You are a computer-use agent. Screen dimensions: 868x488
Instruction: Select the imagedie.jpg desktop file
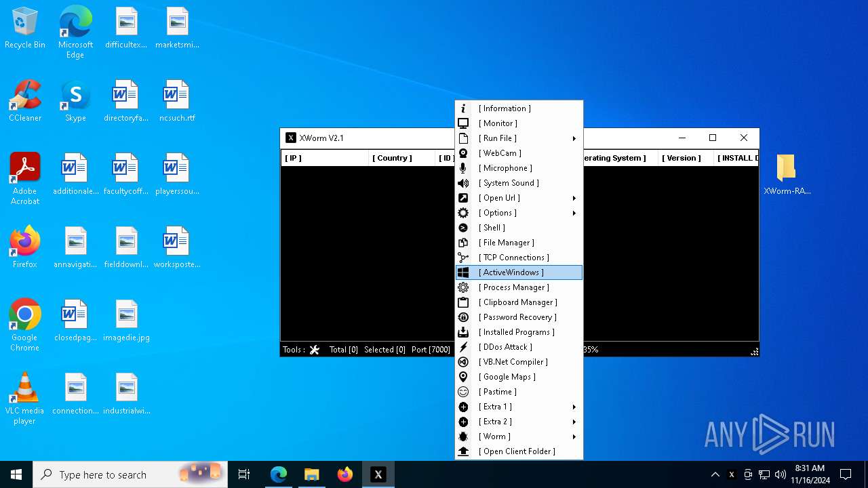point(126,321)
